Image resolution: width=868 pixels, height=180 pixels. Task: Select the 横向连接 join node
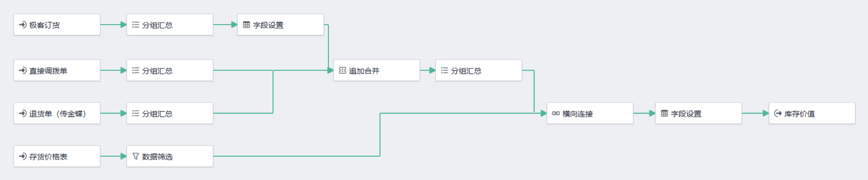[590, 114]
